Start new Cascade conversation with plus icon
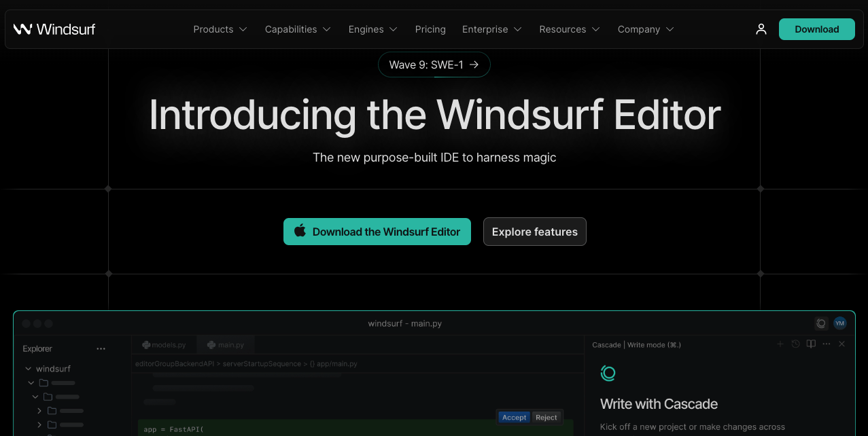The height and width of the screenshot is (436, 868). [780, 344]
